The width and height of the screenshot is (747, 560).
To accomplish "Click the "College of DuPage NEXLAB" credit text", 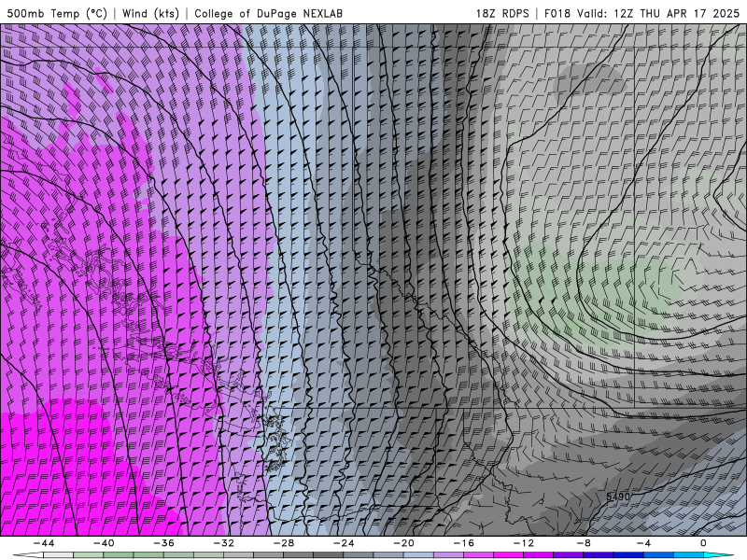I will (268, 13).
